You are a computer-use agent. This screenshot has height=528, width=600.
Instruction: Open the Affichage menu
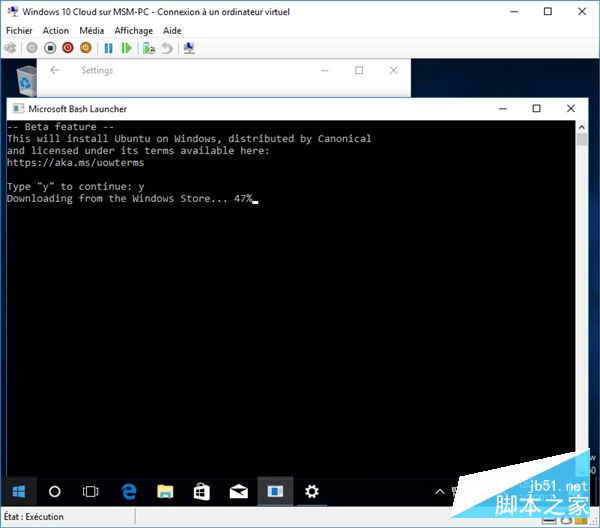[x=133, y=31]
